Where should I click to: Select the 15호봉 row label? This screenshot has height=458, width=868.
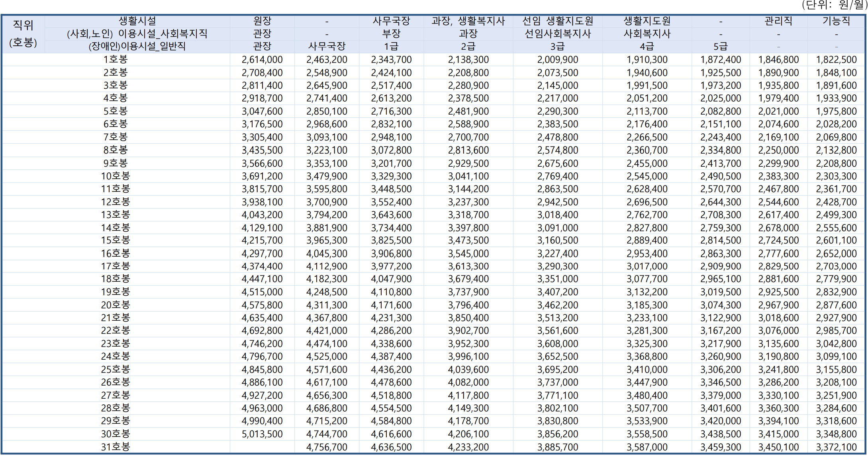[x=116, y=240]
